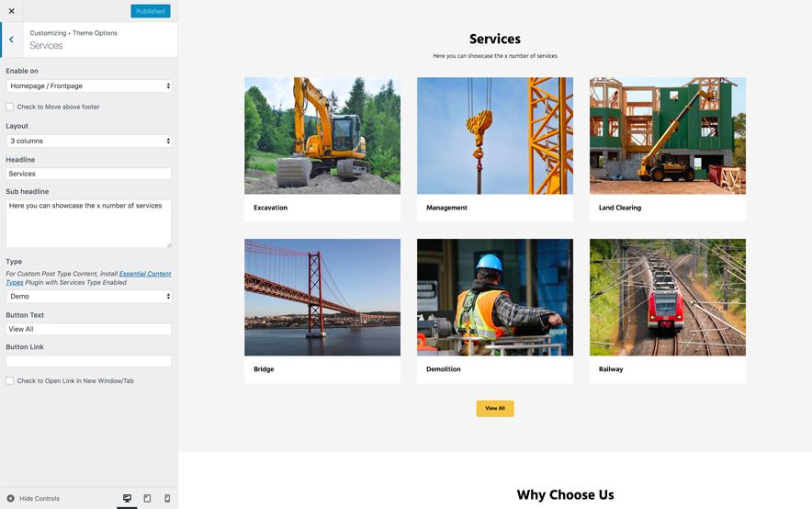Click inside the Headline text field
Screen dimensions: 812x509
click(88, 174)
